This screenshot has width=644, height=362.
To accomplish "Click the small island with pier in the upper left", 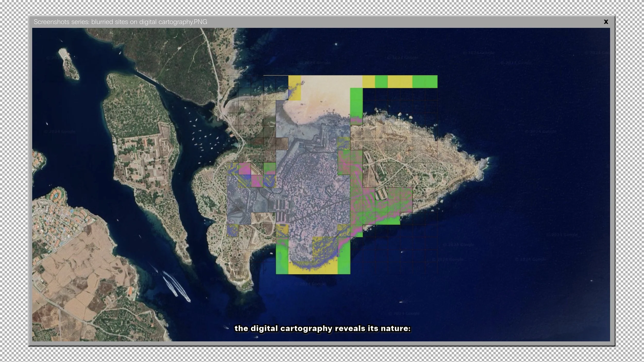I will (x=69, y=64).
